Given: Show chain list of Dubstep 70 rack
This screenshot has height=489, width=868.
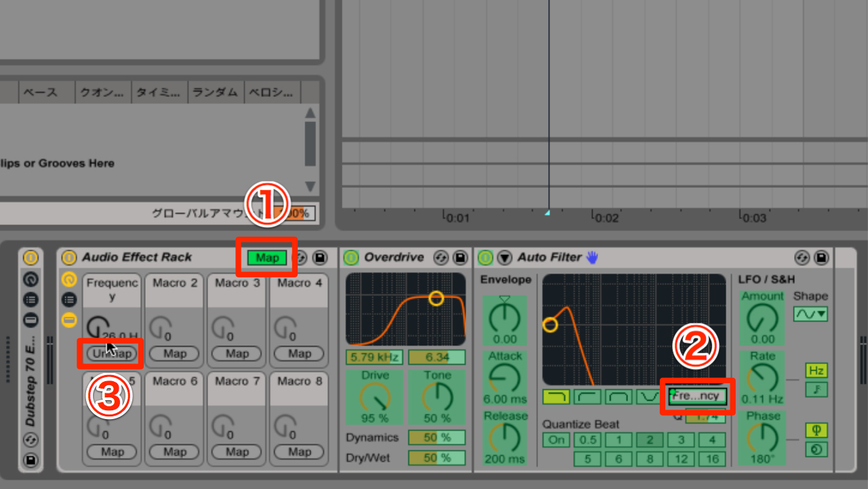Looking at the screenshot, I should click(x=31, y=299).
